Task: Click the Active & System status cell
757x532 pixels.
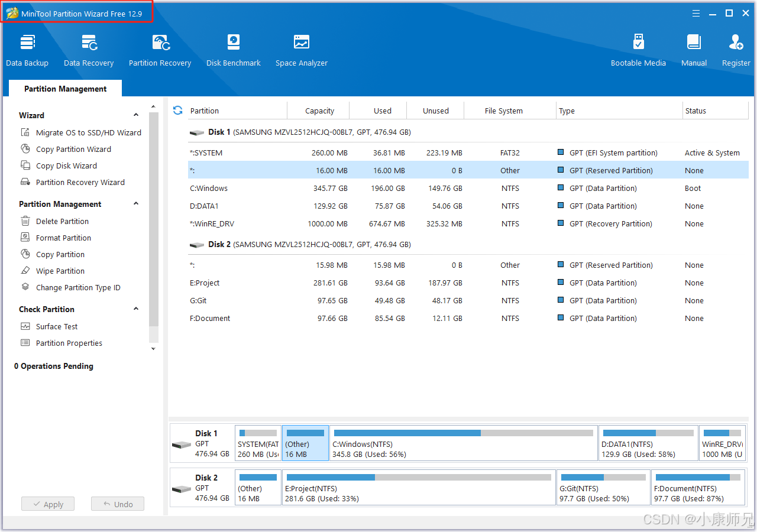Action: (x=712, y=153)
